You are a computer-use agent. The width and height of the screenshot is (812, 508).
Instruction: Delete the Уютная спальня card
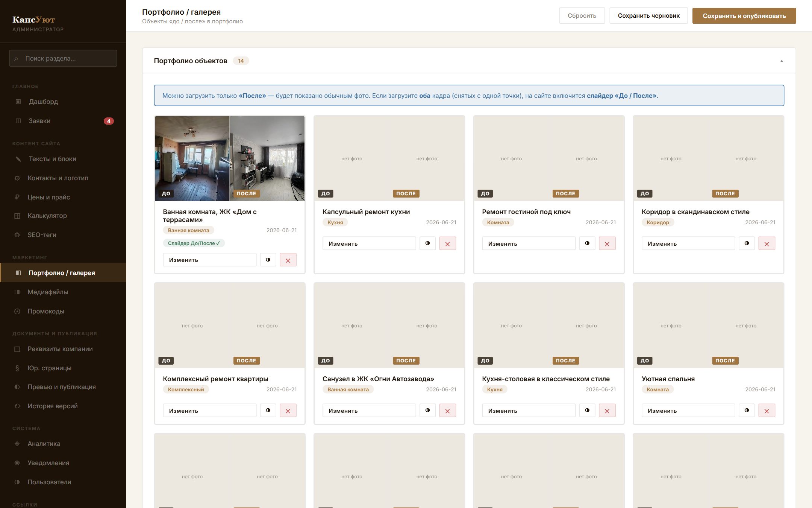click(767, 411)
